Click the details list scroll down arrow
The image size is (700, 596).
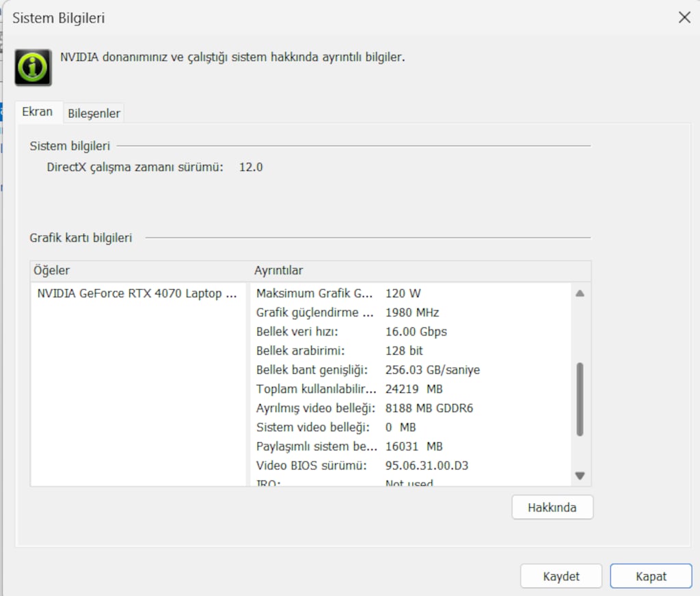click(x=580, y=476)
